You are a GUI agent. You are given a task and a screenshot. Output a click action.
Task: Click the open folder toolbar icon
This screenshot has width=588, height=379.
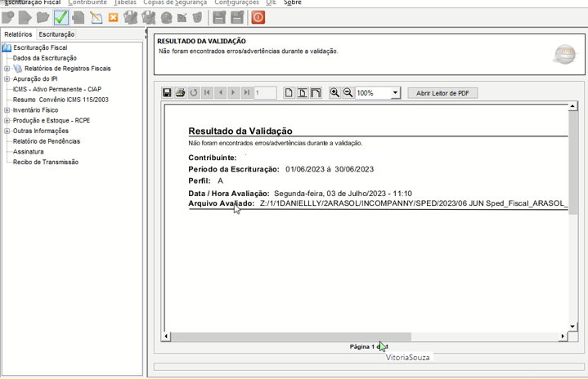click(43, 18)
